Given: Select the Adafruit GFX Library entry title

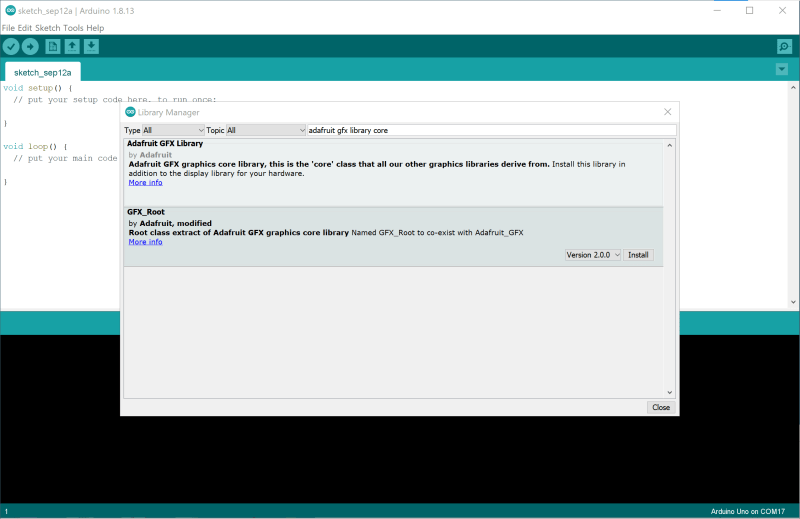Looking at the screenshot, I should click(x=165, y=143).
